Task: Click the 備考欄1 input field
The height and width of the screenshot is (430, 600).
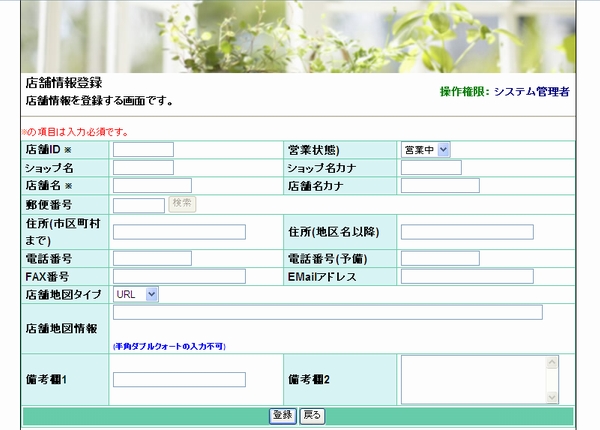Action: click(x=179, y=380)
